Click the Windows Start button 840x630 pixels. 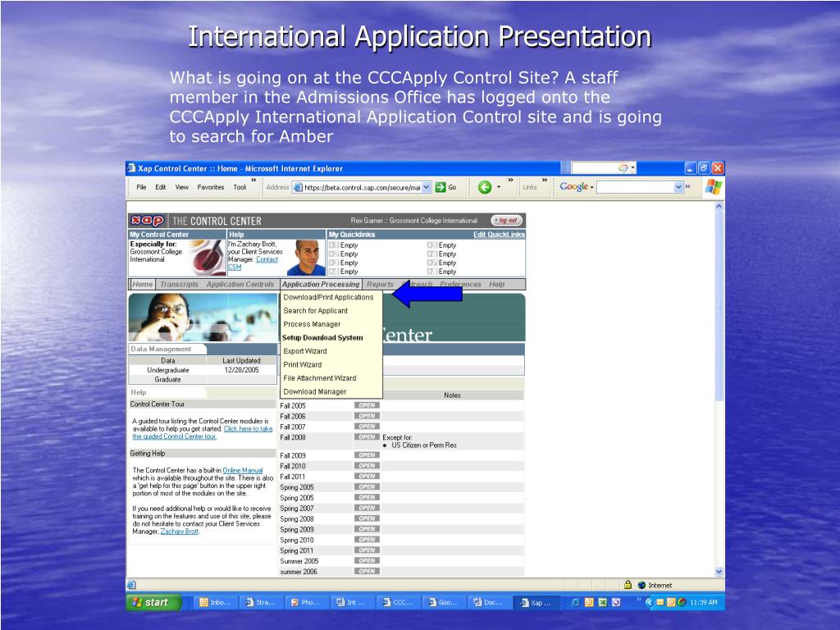click(152, 602)
